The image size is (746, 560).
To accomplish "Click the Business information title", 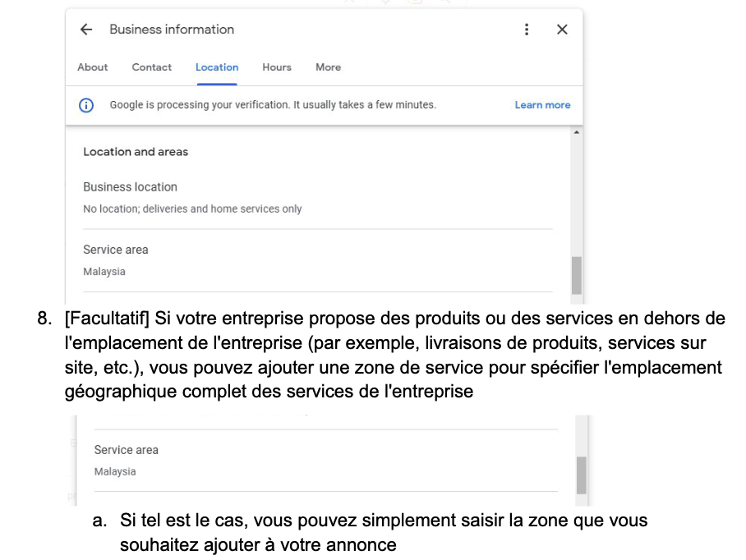I will pos(172,30).
